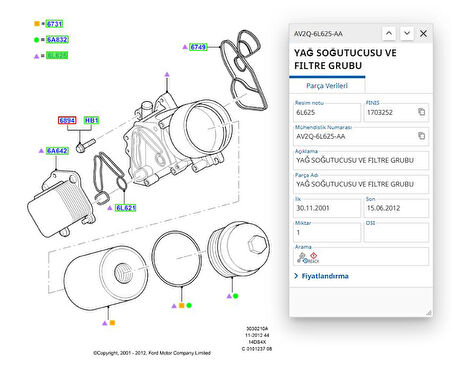Select the 6731 legend label

(x=54, y=24)
